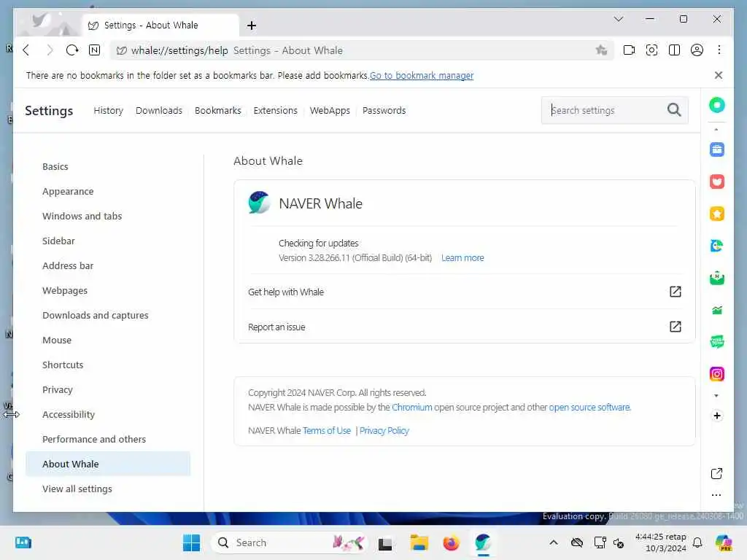Click the bookmark star icon in address bar
The height and width of the screenshot is (560, 747).
coord(601,50)
